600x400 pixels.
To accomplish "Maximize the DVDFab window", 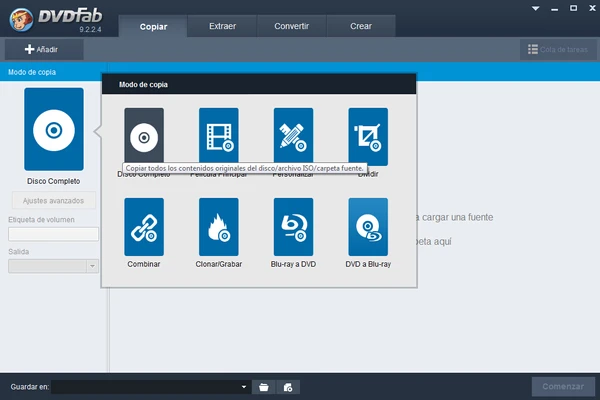I will point(573,8).
